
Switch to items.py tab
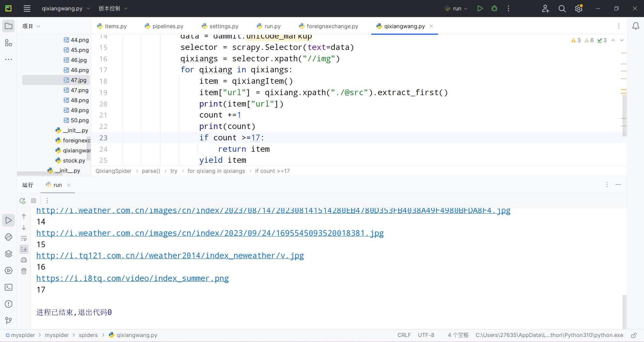click(112, 26)
